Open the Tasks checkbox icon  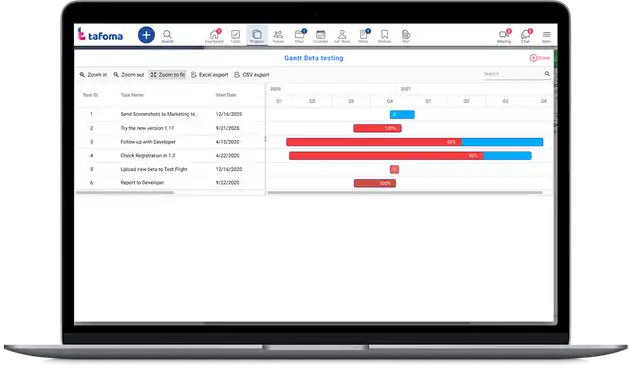point(235,36)
